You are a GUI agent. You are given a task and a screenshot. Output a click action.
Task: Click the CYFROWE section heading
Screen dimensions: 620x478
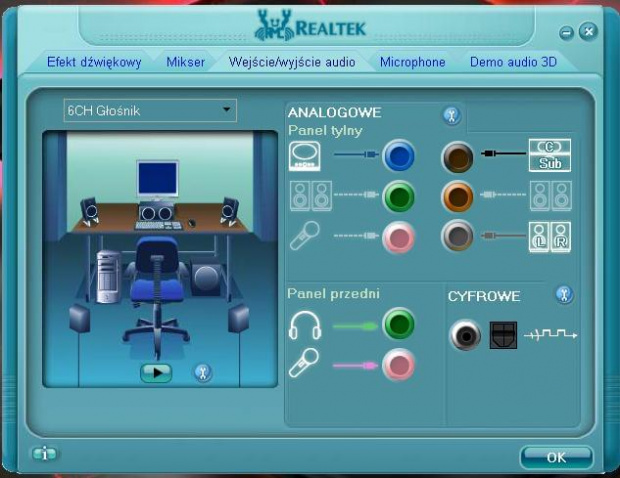[484, 296]
